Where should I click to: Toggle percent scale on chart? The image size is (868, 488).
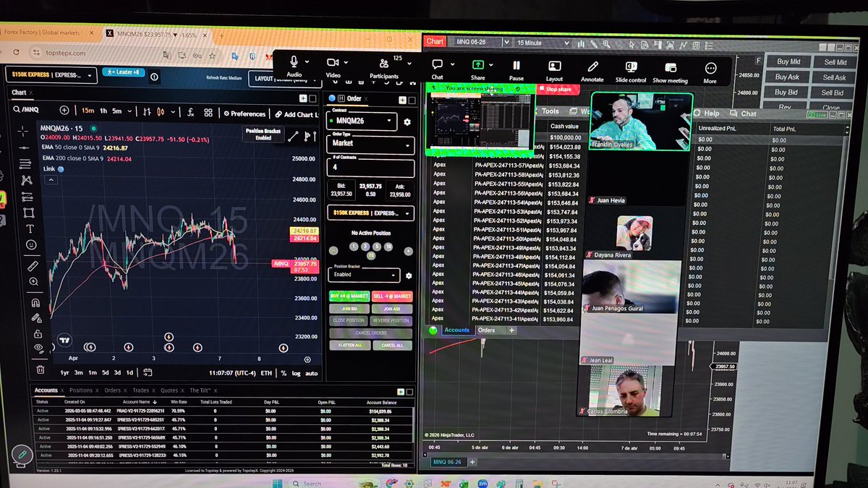tap(284, 374)
